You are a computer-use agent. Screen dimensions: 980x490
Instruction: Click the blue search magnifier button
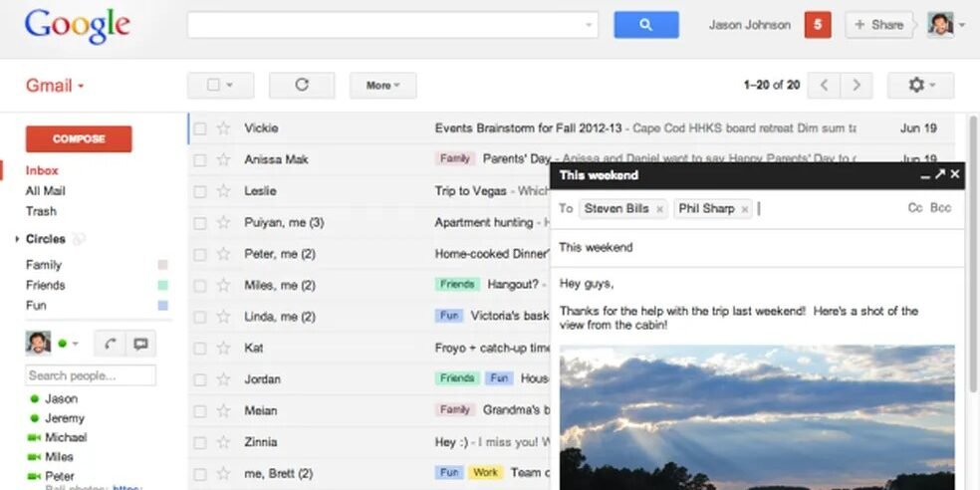point(645,25)
